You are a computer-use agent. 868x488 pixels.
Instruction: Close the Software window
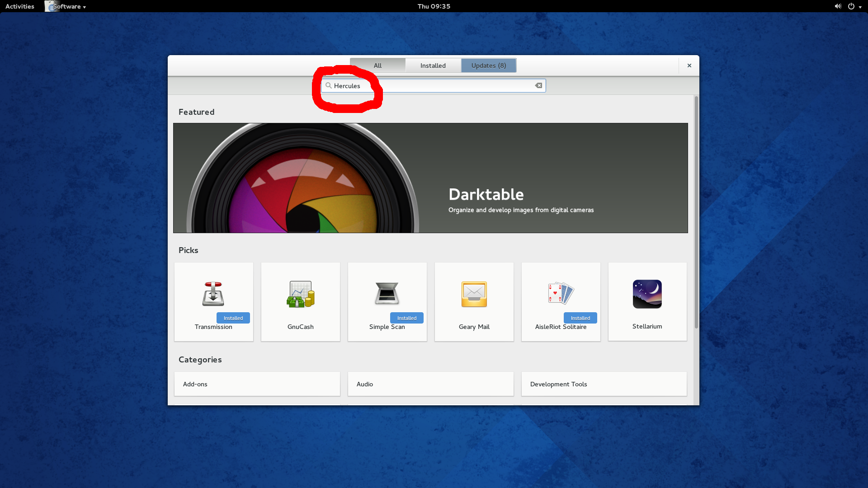click(x=689, y=66)
